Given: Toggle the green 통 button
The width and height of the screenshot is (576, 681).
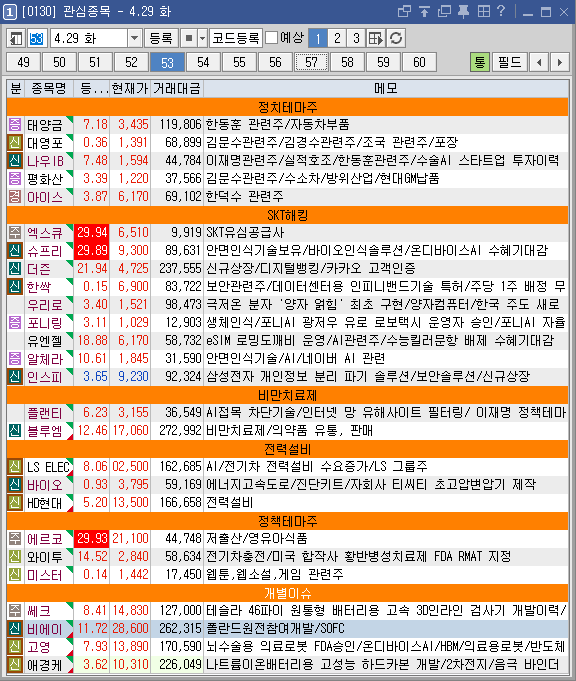Looking at the screenshot, I should pyautogui.click(x=480, y=63).
